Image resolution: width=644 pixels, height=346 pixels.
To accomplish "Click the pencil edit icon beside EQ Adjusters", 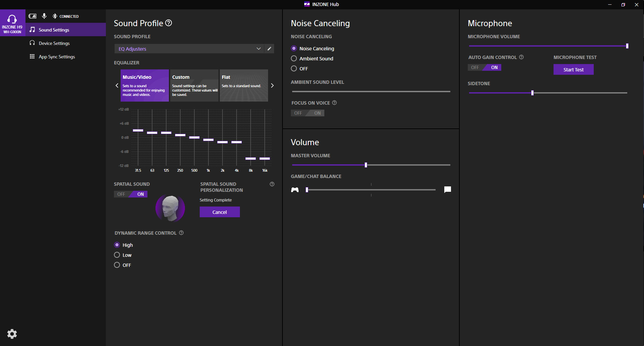I will [x=269, y=49].
